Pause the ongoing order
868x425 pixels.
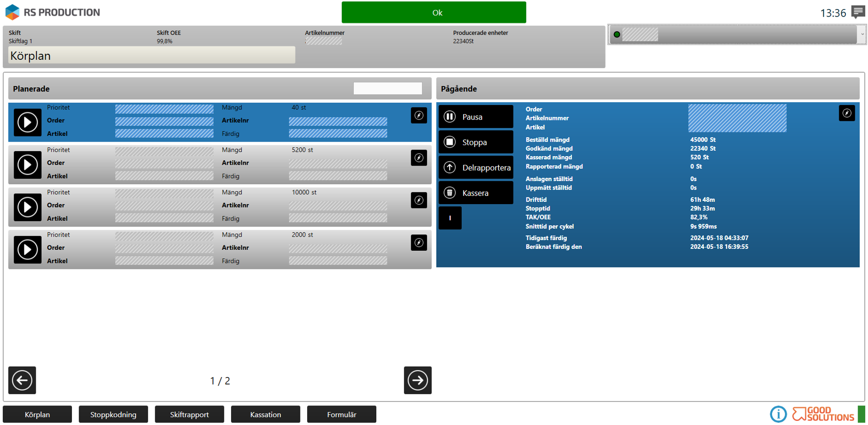tap(475, 117)
